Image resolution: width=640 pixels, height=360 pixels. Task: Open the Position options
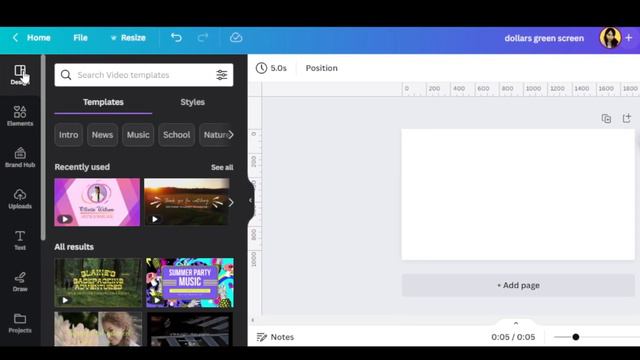coord(322,68)
